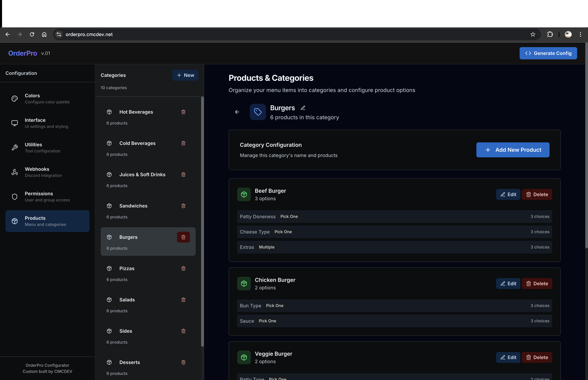
Task: Bookmark the page with the star icon
Action: (x=533, y=34)
